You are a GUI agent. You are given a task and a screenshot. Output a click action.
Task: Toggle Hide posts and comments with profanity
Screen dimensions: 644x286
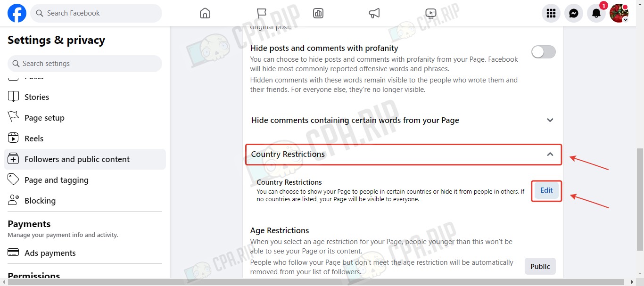pos(544,52)
